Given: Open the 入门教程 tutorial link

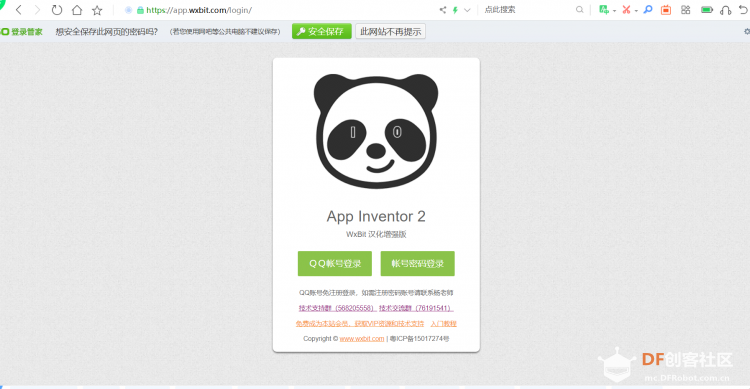Looking at the screenshot, I should coord(443,324).
